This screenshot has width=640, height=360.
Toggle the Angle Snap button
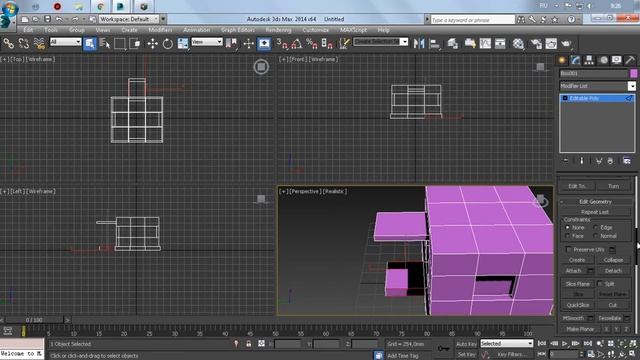297,43
